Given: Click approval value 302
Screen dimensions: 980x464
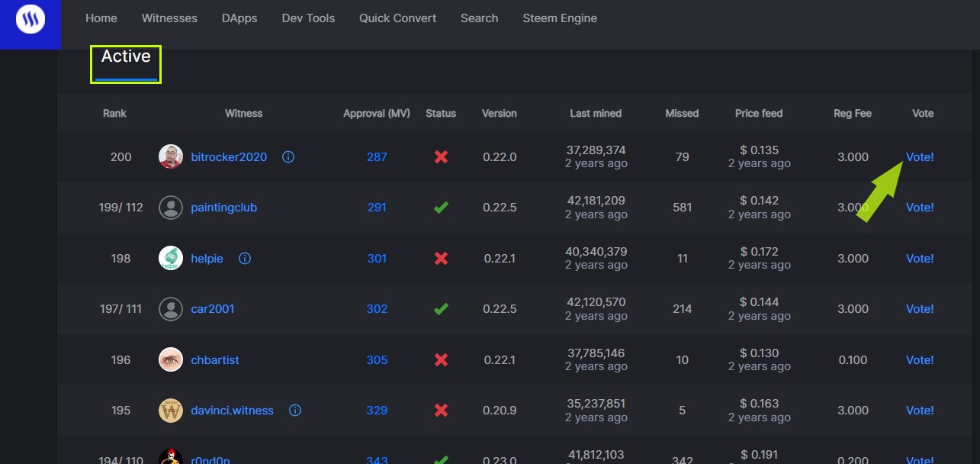Looking at the screenshot, I should click(x=377, y=309).
